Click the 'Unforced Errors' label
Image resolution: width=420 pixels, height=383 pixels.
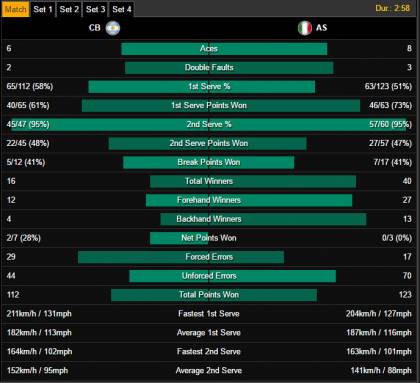pyautogui.click(x=209, y=276)
